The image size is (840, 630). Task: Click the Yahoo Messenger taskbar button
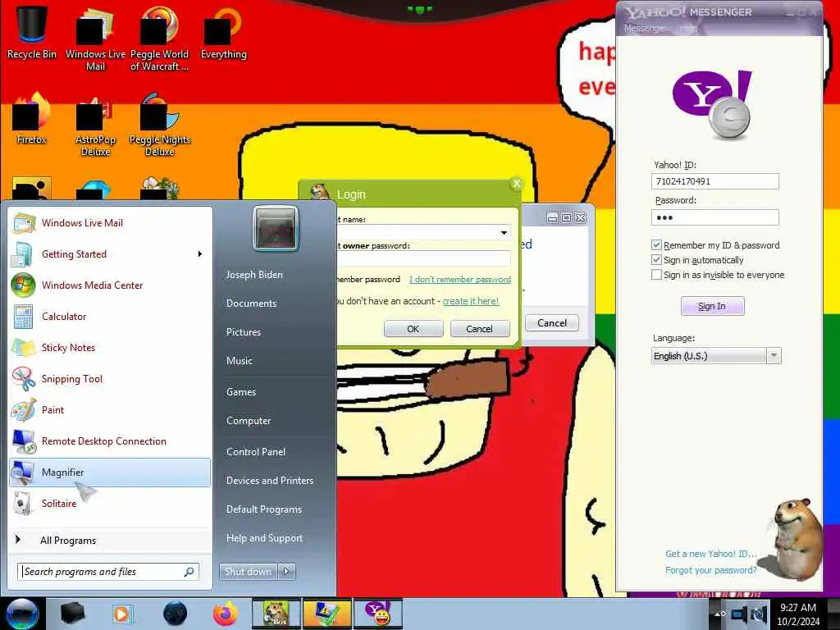point(377,614)
